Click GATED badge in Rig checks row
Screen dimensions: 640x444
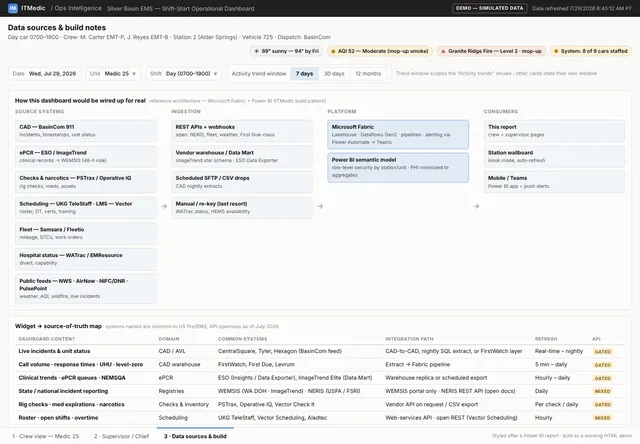pyautogui.click(x=602, y=405)
